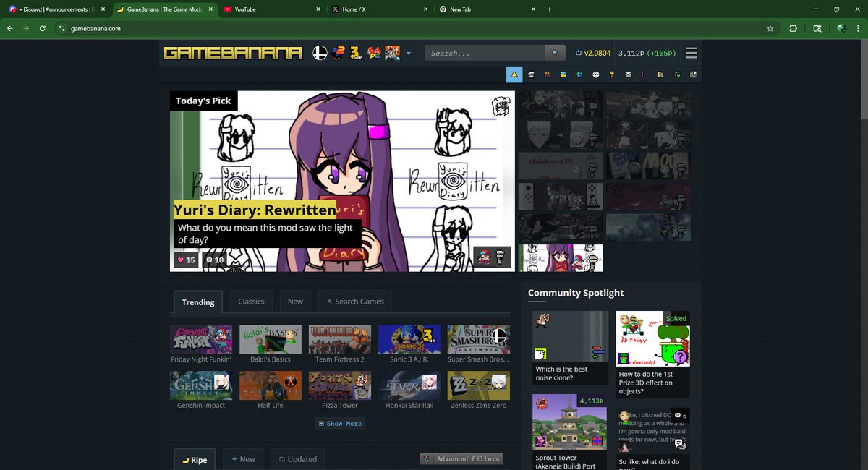The height and width of the screenshot is (470, 868).
Task: Select the thinkerAPI thumbnail in picks grid
Action: (560, 165)
